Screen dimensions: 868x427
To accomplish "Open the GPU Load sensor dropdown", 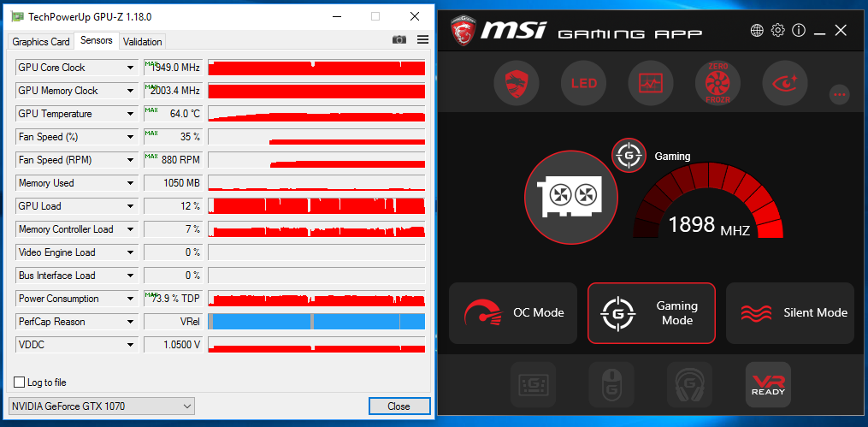I will click(x=131, y=206).
